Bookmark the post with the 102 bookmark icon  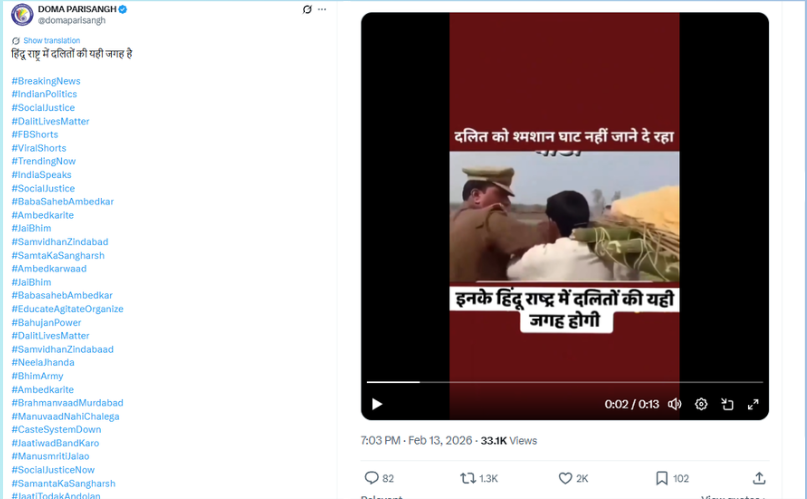coord(662,478)
